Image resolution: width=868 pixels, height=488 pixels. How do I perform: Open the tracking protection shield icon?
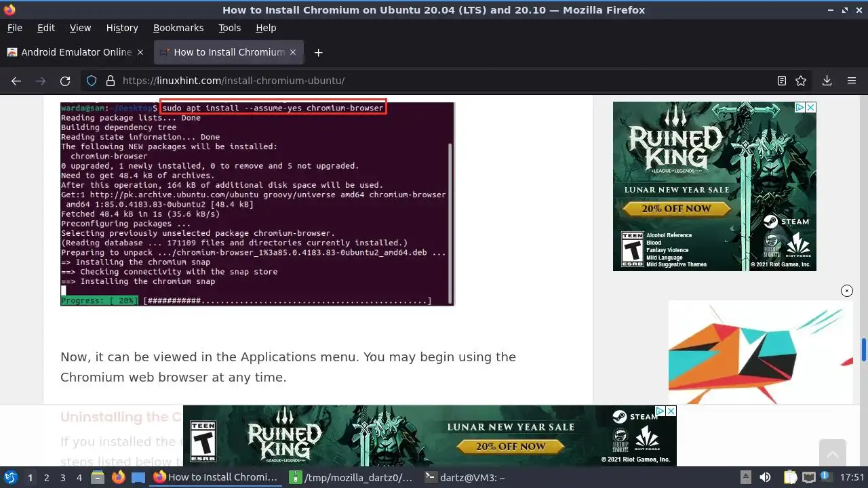coord(92,81)
